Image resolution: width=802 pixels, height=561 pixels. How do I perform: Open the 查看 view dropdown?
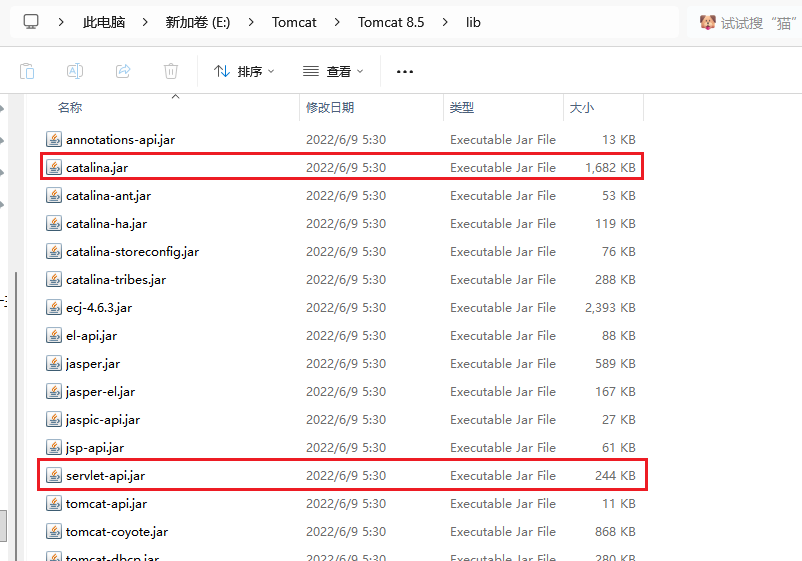pyautogui.click(x=333, y=71)
